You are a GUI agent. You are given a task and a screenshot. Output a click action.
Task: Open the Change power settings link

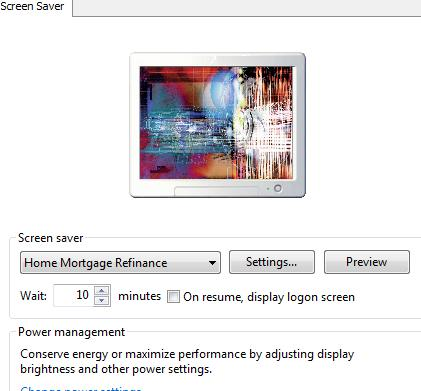[81, 388]
